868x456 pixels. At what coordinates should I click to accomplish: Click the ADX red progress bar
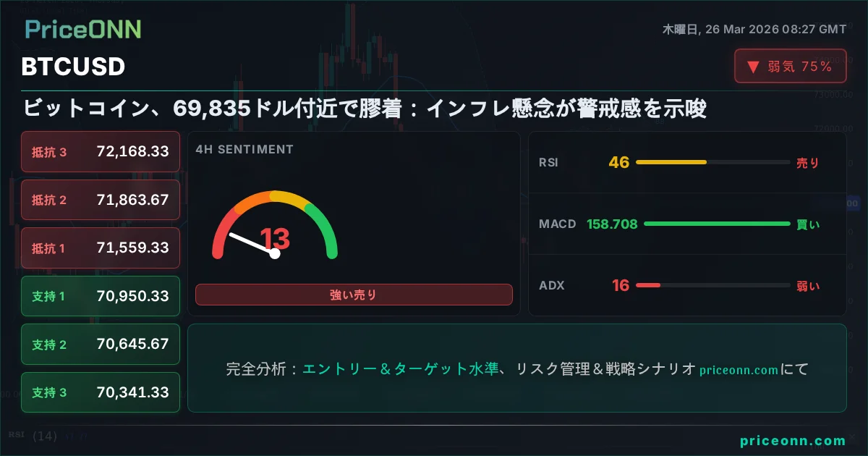coord(648,285)
